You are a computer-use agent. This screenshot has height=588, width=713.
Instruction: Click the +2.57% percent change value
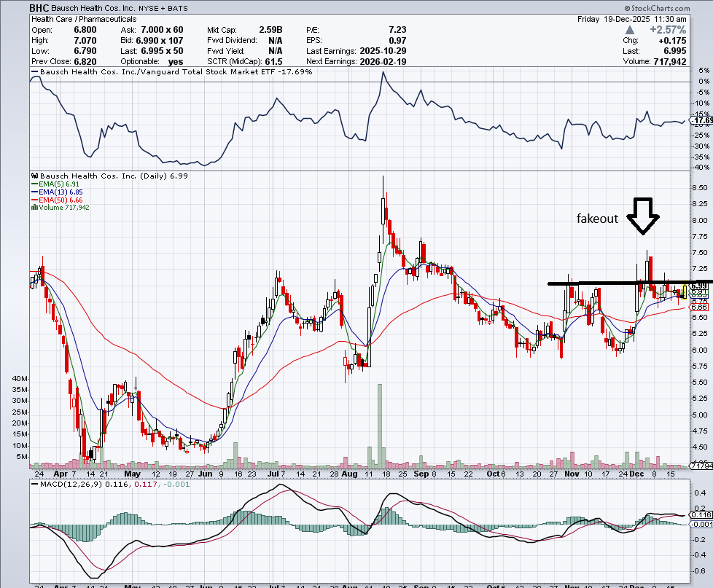[x=668, y=30]
